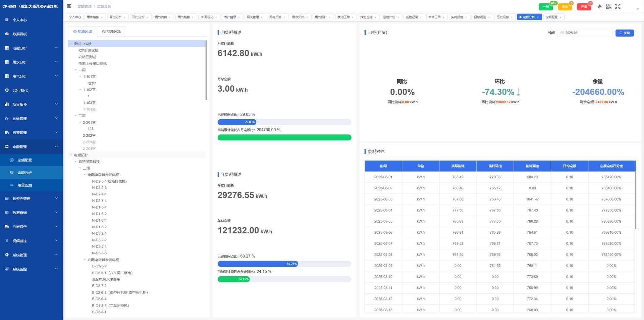Close the 定额配置 tab
The image size is (644, 320).
pos(560,17)
